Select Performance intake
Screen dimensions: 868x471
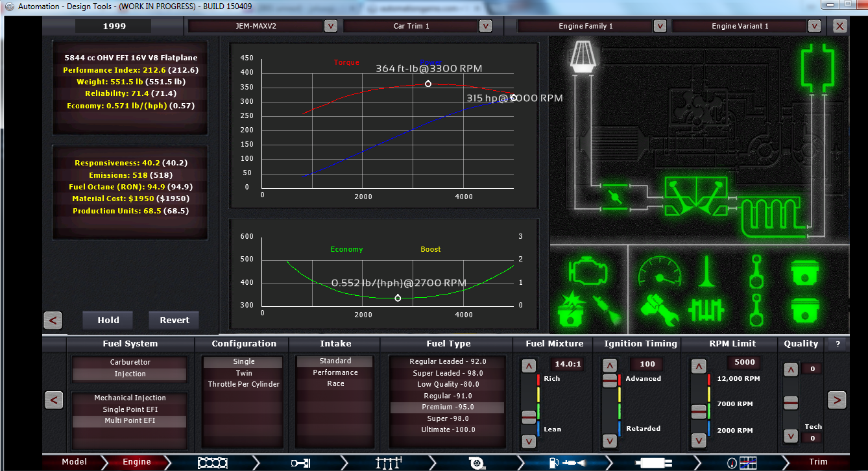coord(335,372)
